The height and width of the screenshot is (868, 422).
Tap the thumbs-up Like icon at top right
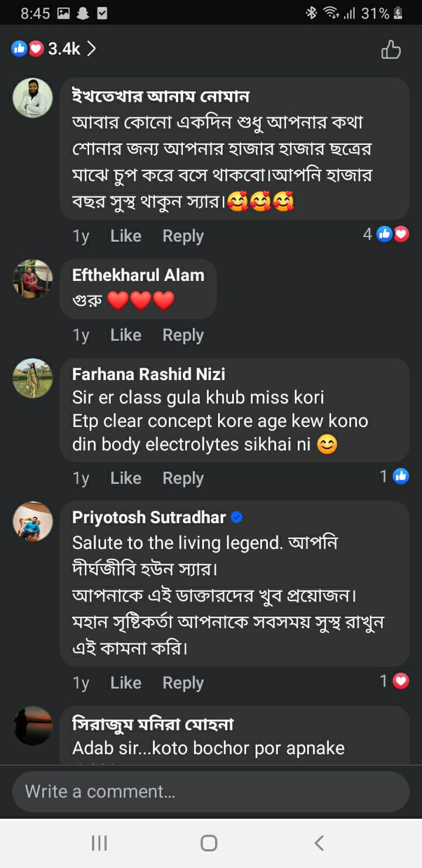[391, 50]
